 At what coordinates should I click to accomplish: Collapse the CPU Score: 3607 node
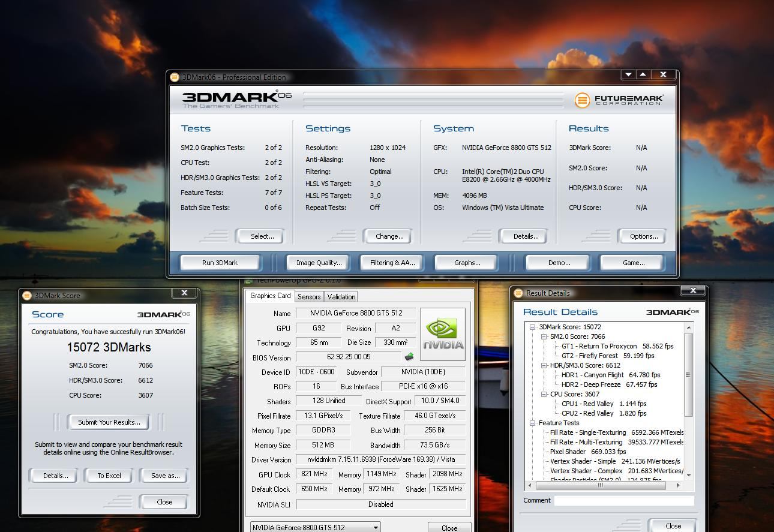point(544,394)
